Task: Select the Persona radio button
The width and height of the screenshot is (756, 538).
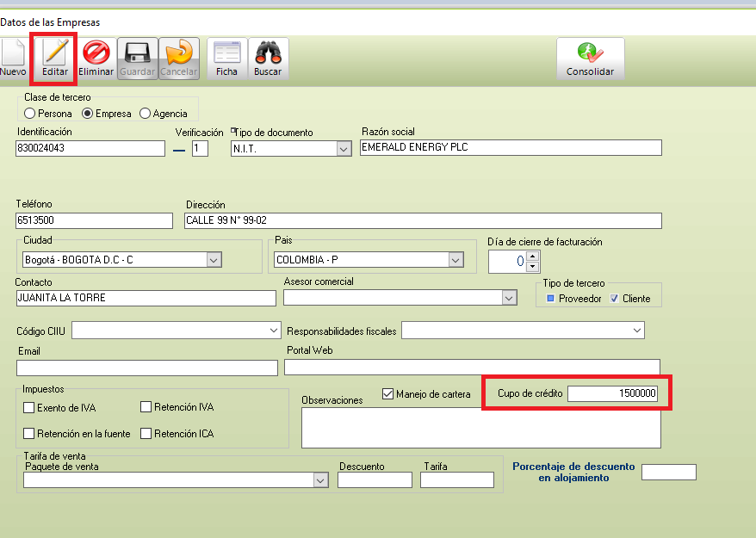Action: [x=30, y=114]
